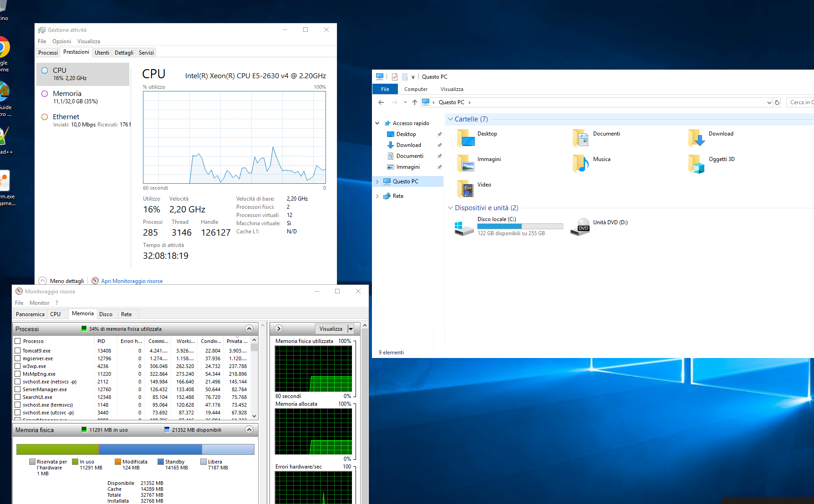Open the Video folder icon
The height and width of the screenshot is (504, 814).
pos(465,189)
